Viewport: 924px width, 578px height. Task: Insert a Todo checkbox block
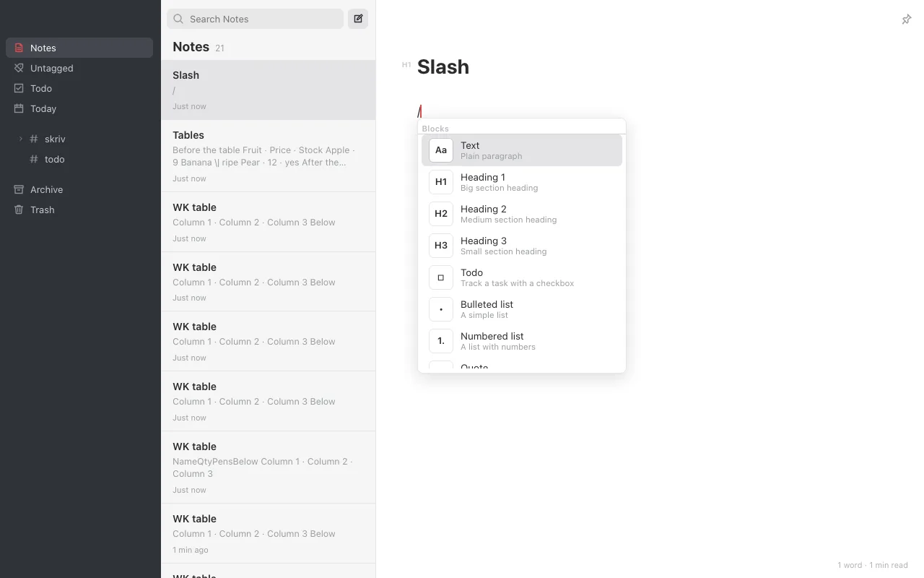tap(522, 277)
